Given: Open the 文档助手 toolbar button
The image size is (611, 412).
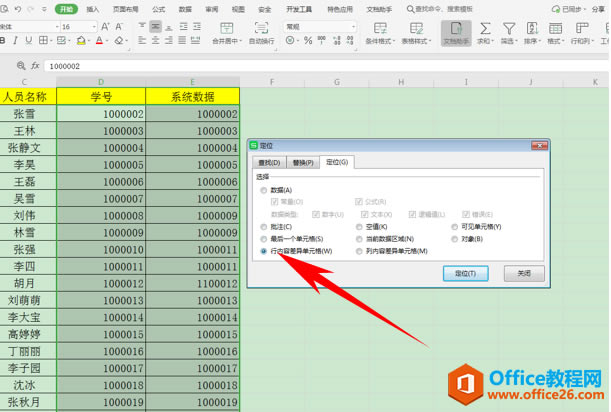Looking at the screenshot, I should (455, 28).
